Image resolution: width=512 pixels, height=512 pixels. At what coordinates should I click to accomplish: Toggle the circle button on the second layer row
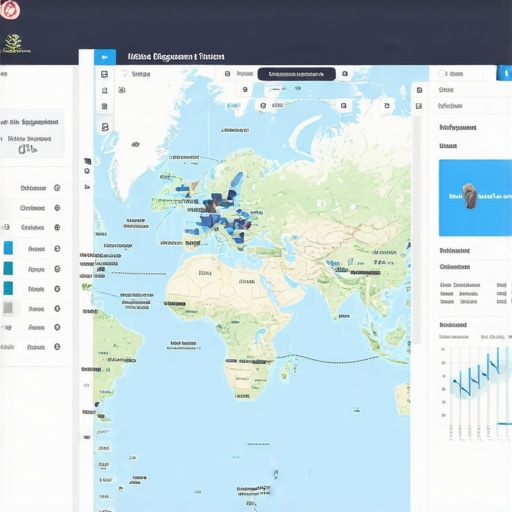(x=57, y=208)
